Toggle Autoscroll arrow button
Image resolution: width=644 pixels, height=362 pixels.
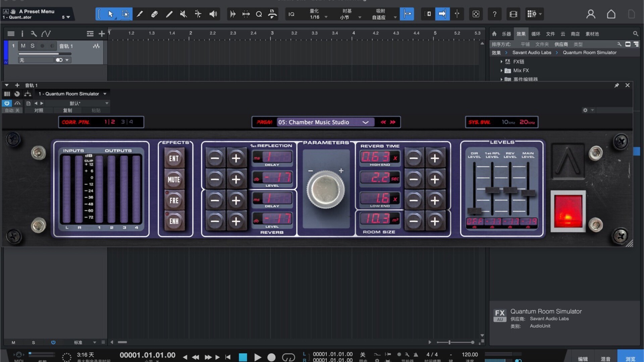442,14
